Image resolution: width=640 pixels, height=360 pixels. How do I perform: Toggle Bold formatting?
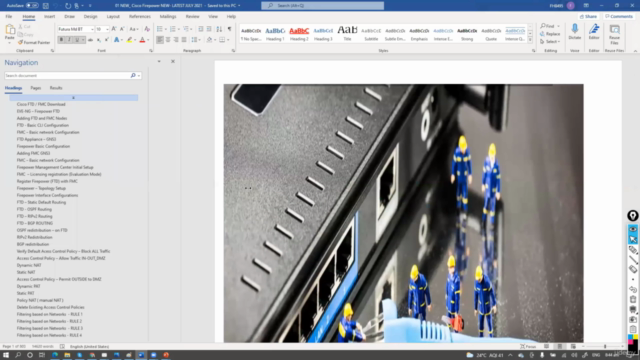[61, 40]
